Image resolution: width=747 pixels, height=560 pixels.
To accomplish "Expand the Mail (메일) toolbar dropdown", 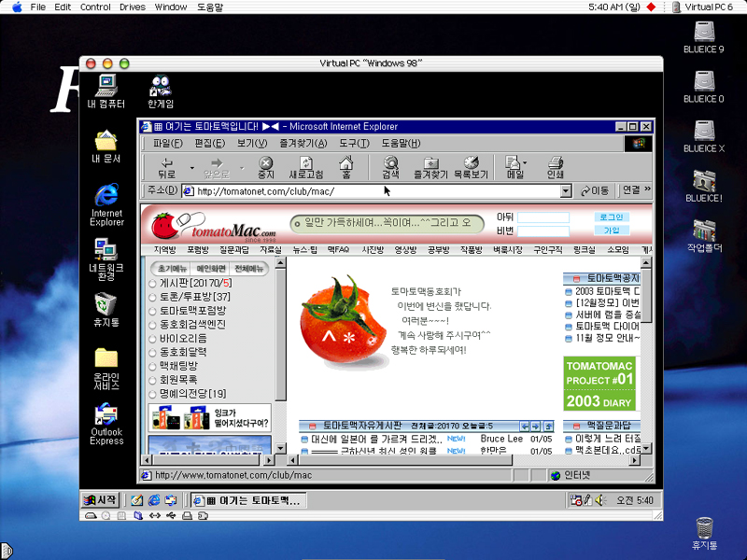I will (x=526, y=162).
